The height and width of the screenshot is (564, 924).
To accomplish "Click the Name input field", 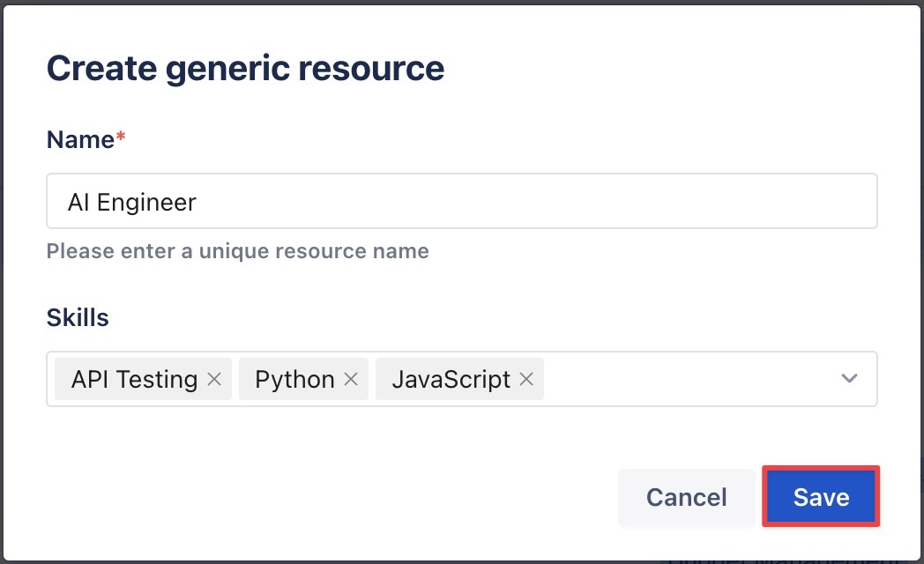I will [x=529, y=202].
